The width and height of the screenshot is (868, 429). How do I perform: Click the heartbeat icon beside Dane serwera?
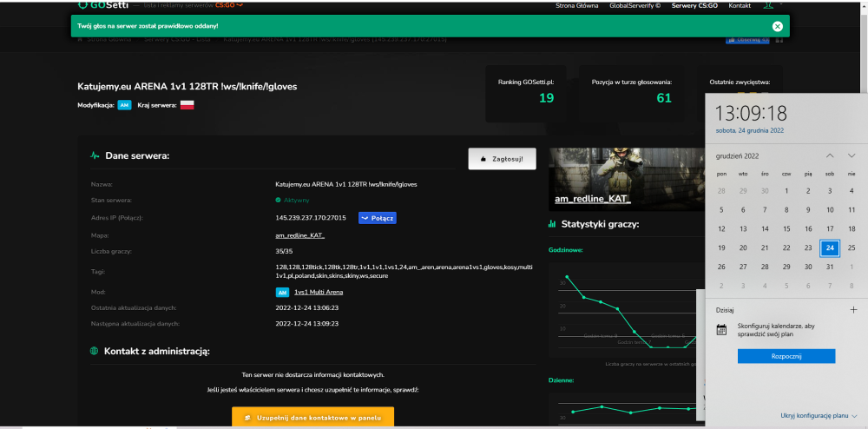click(x=95, y=156)
